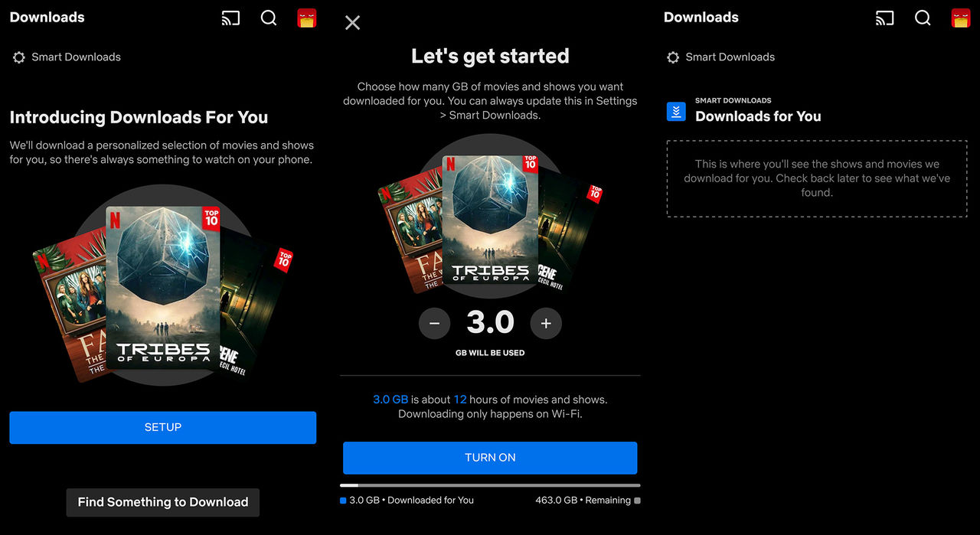Click the search icon on the right screen
The width and height of the screenshot is (980, 535).
click(x=923, y=18)
